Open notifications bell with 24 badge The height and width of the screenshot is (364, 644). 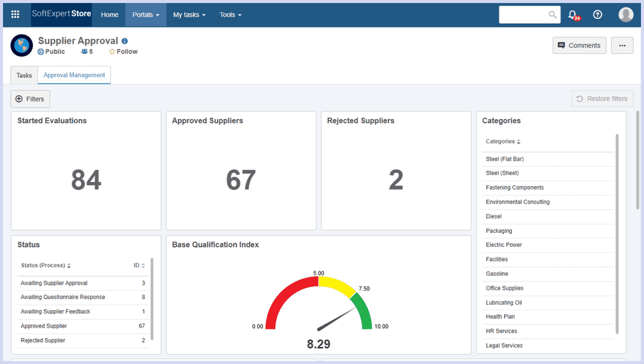[x=573, y=15]
